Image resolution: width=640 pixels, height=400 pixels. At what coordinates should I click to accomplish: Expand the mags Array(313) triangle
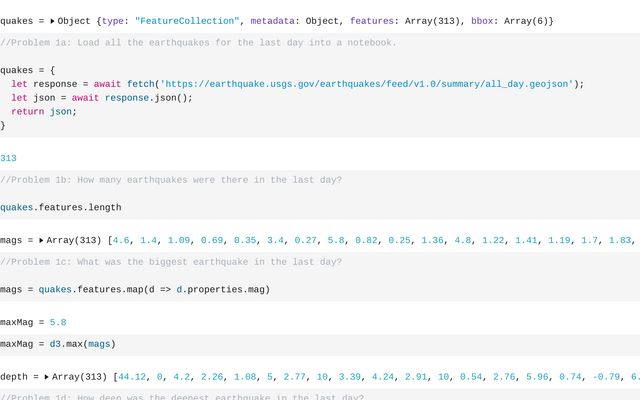pos(41,240)
